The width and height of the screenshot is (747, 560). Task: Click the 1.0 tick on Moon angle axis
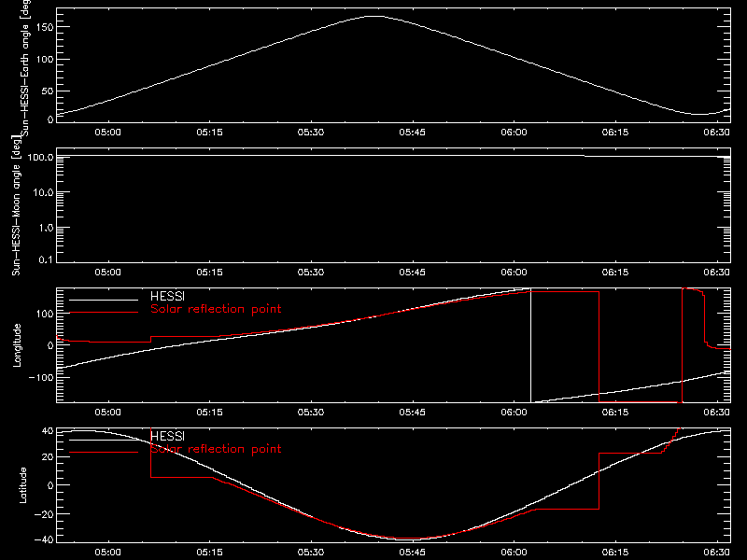tap(46, 228)
